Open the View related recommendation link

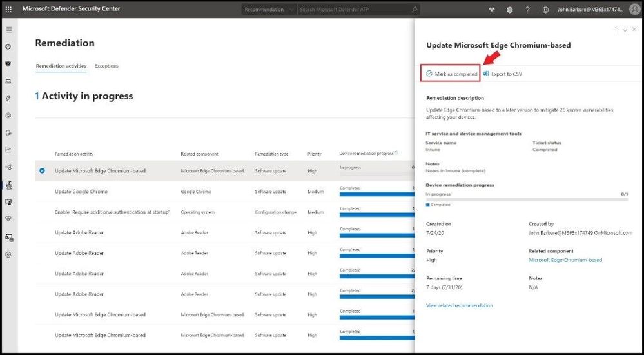point(459,305)
